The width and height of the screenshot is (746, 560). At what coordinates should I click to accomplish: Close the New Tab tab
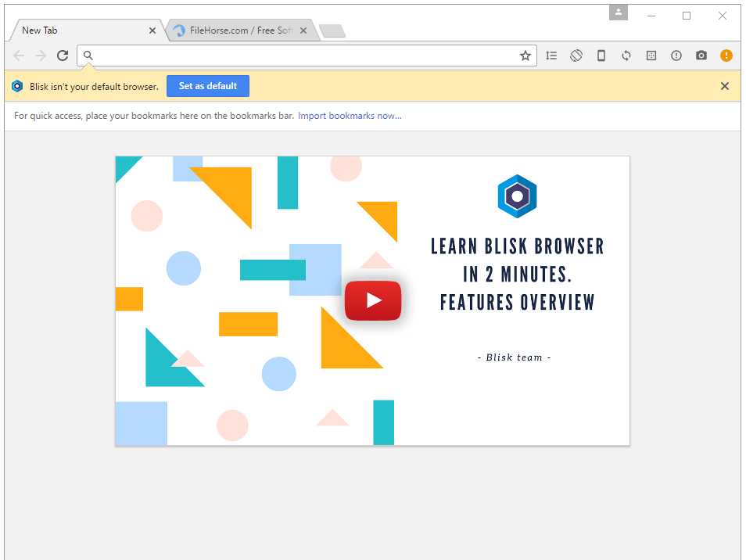pyautogui.click(x=152, y=31)
